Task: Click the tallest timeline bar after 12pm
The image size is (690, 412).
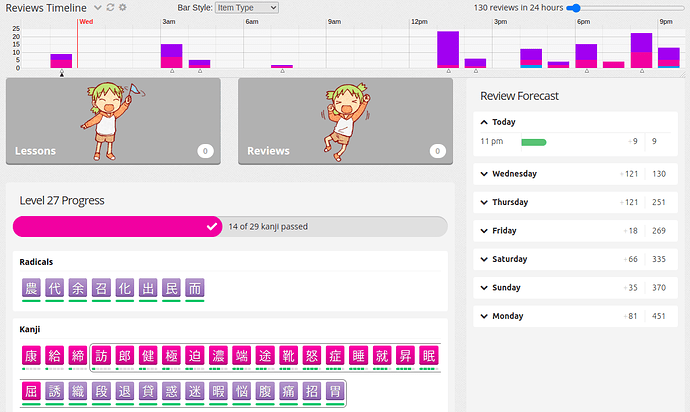Action: [x=448, y=49]
